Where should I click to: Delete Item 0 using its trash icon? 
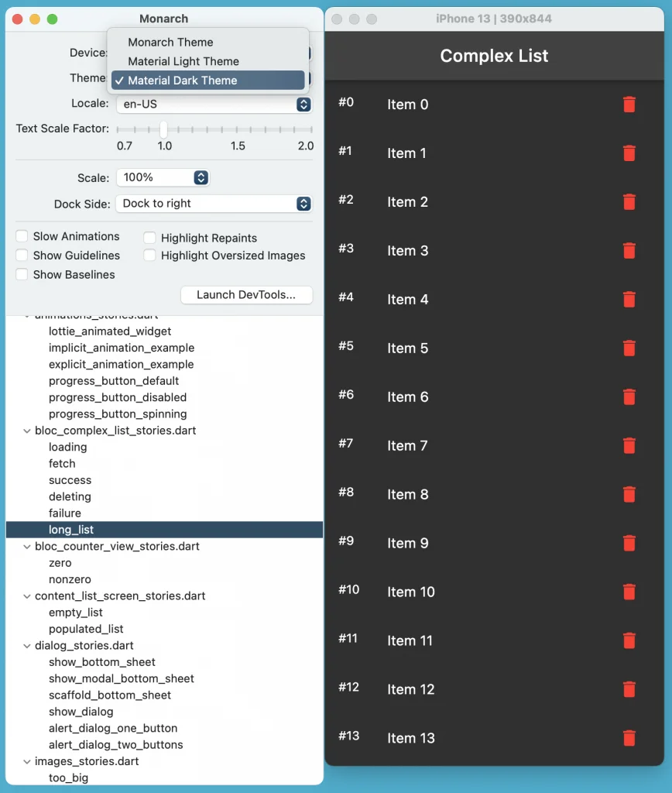(x=629, y=105)
